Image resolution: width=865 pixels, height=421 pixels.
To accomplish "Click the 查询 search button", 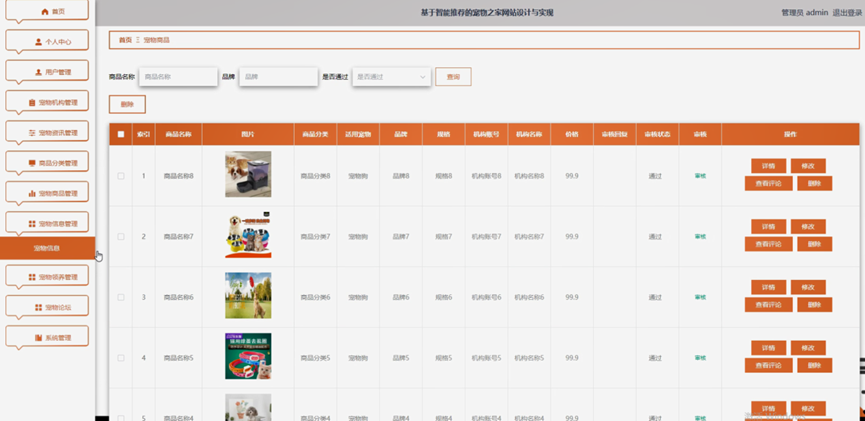I will pos(453,77).
